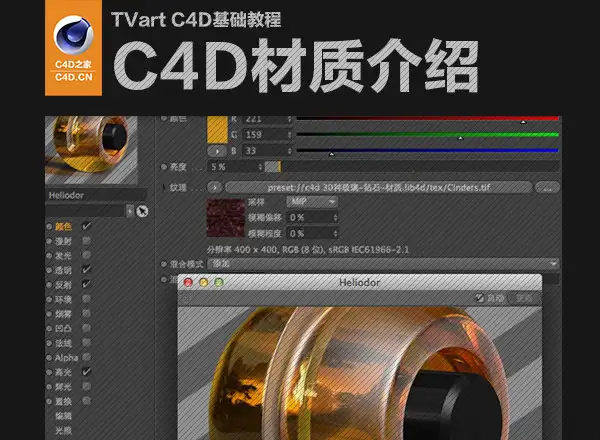The image size is (600, 440).
Task: Click the stepper arrows of 亮度 5 %
Action: [260, 167]
